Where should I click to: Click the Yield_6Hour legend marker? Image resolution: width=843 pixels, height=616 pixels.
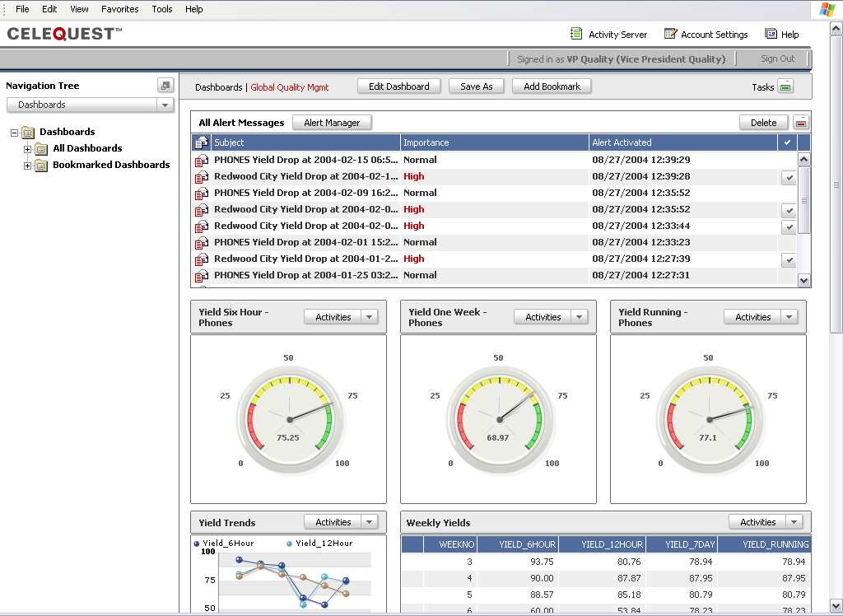[197, 544]
